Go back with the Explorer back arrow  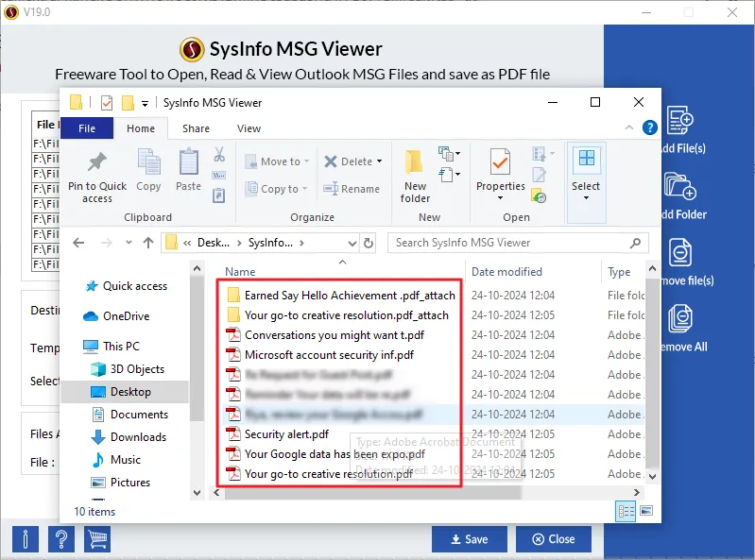[79, 243]
